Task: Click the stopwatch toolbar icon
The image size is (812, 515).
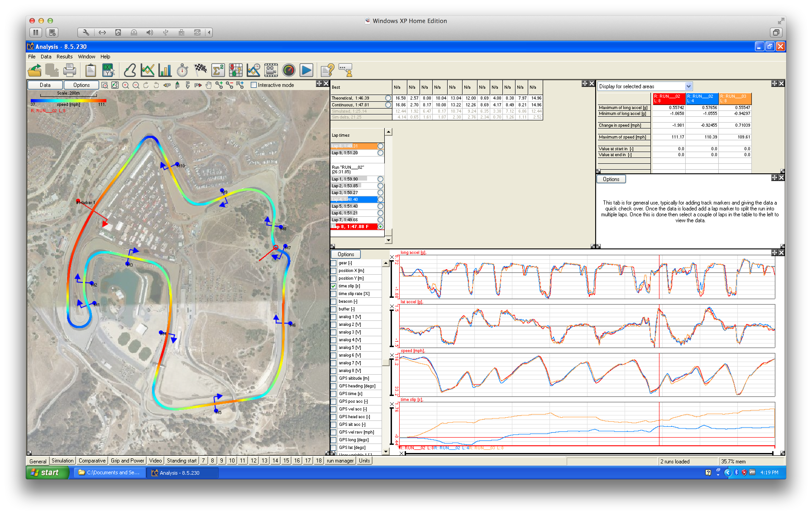Action: pyautogui.click(x=182, y=71)
